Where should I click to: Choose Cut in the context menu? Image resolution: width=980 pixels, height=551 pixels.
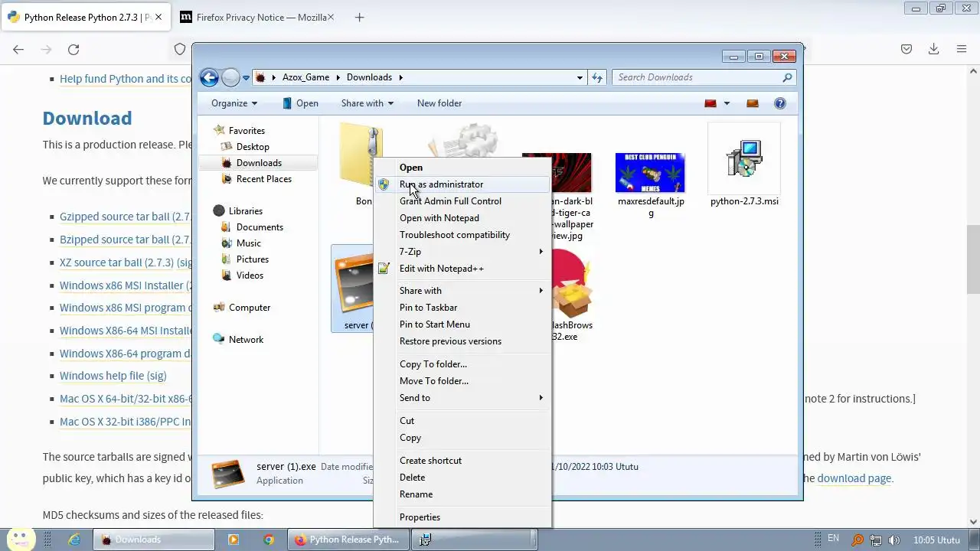click(x=462, y=421)
